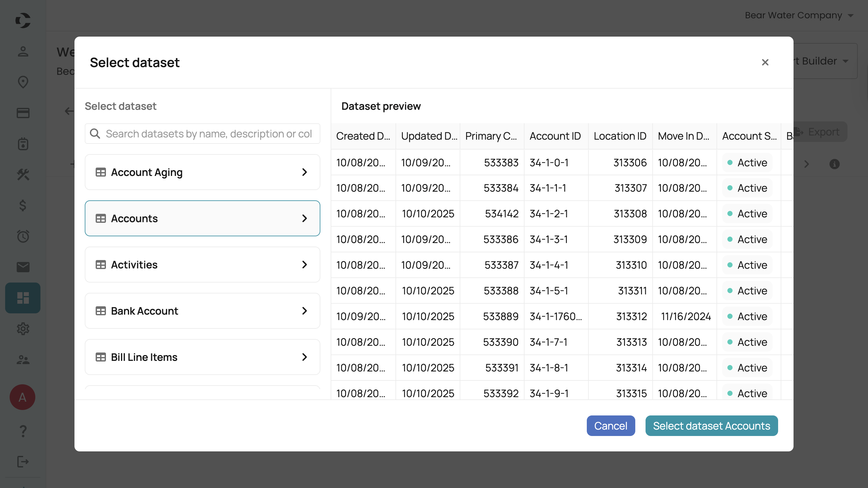Click the logout icon at sidebar bottom

tap(22, 462)
